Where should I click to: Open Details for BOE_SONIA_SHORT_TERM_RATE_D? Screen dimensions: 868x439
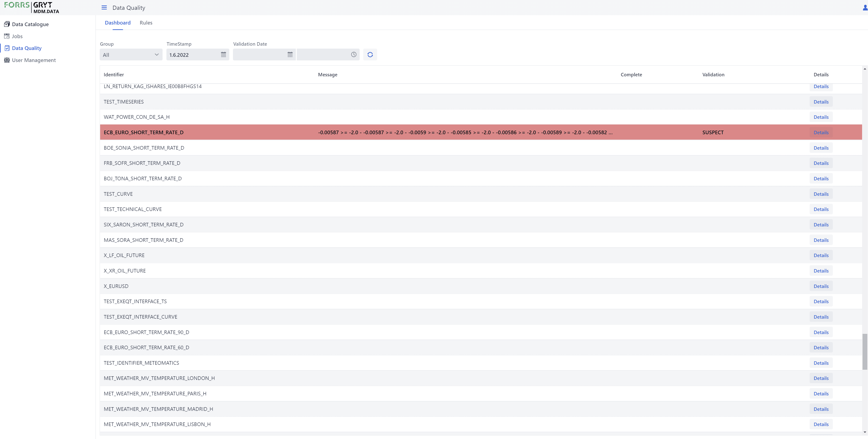click(821, 148)
